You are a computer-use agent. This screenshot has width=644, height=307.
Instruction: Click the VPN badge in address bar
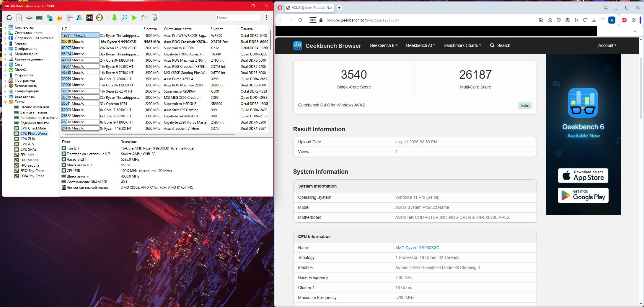click(313, 20)
